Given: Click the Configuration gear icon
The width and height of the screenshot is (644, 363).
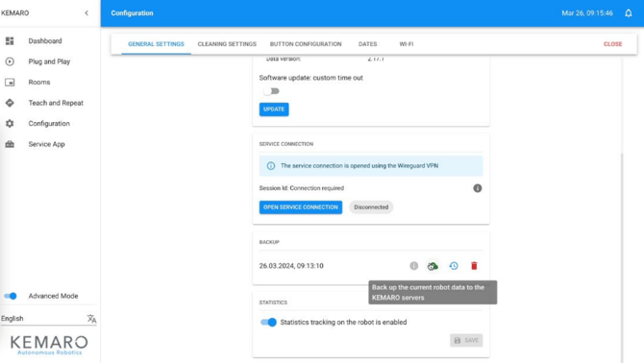Looking at the screenshot, I should (x=10, y=124).
